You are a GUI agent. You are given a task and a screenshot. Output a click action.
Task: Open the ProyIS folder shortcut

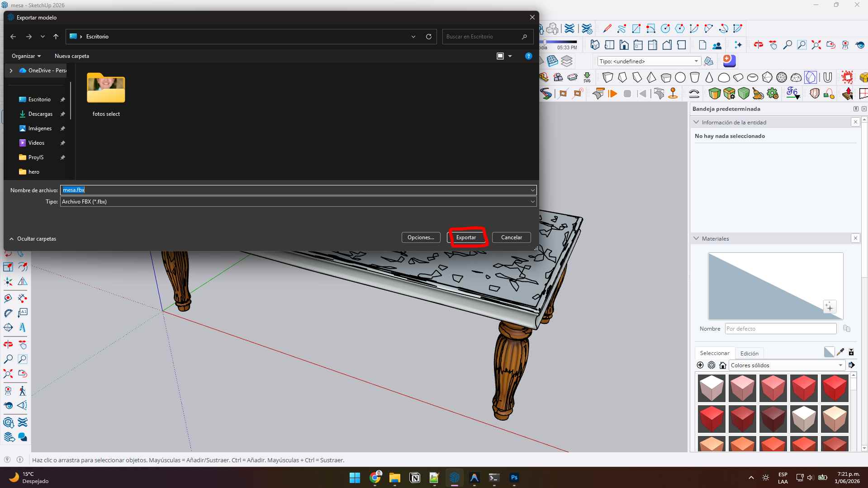point(36,157)
